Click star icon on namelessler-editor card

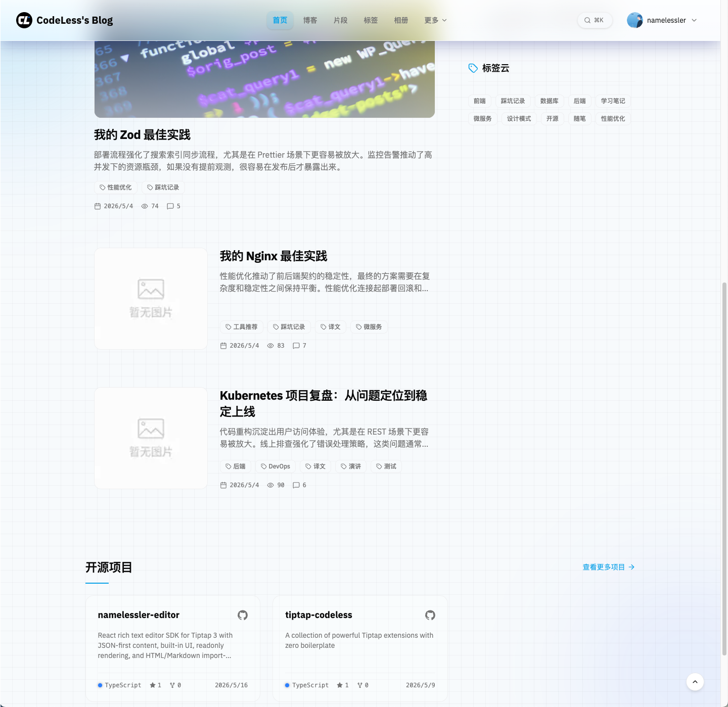click(x=153, y=685)
